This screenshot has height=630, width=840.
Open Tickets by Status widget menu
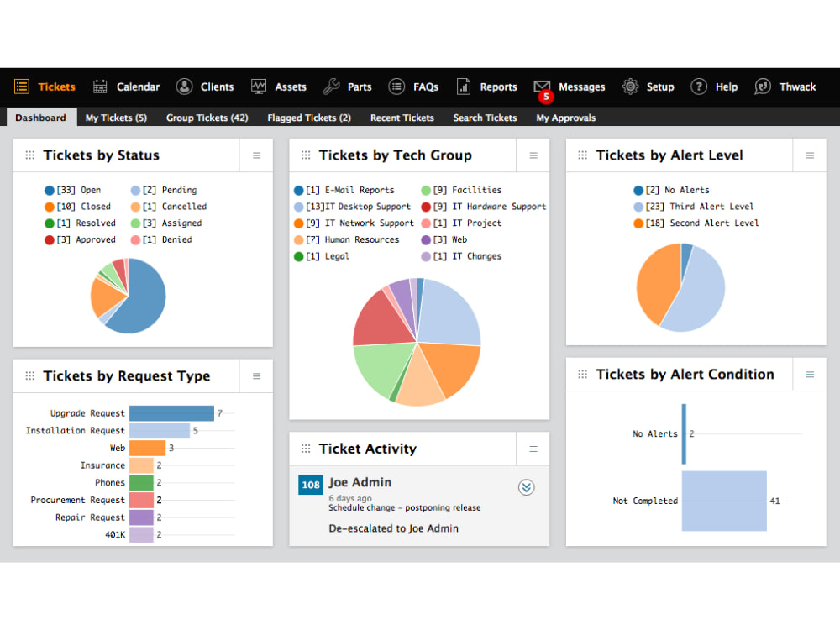pyautogui.click(x=256, y=155)
